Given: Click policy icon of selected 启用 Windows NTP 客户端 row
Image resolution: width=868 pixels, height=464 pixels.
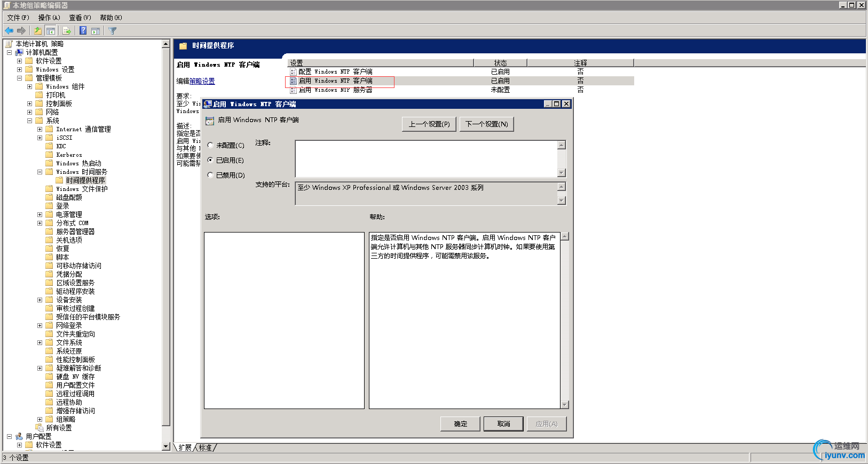Looking at the screenshot, I should click(293, 81).
